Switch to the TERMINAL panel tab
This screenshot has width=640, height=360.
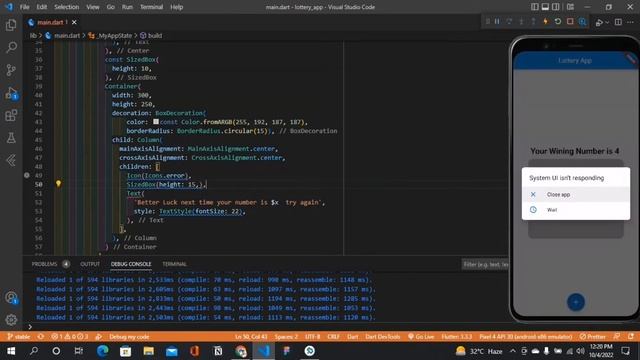pyautogui.click(x=174, y=264)
